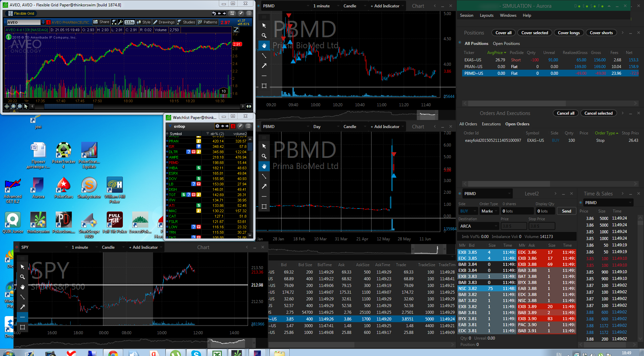Toggle scale mode icon at top-right of AVEO chart

(236, 30)
